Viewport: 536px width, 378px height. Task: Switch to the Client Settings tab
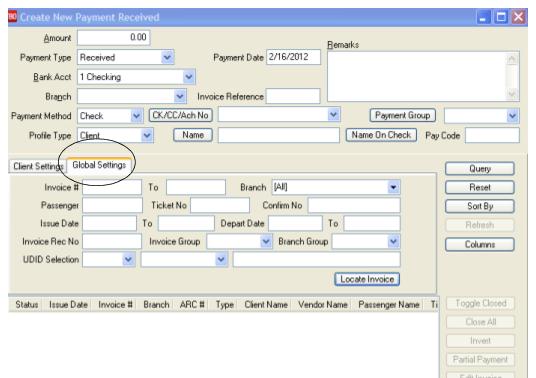coord(38,166)
